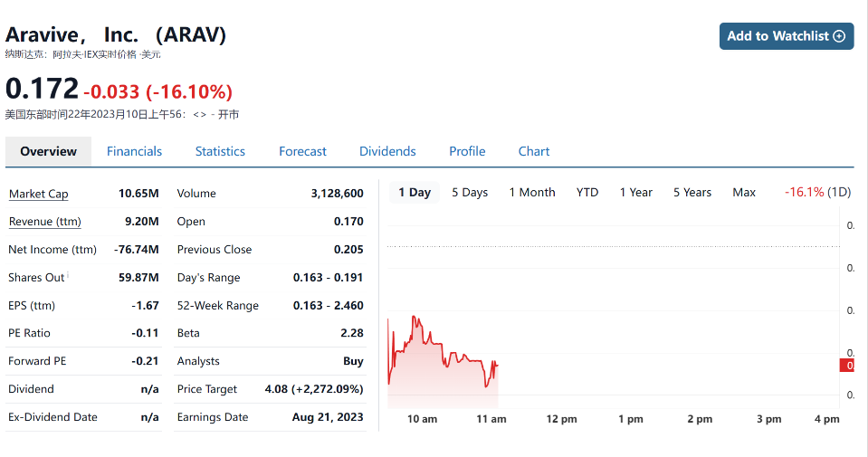This screenshot has width=868, height=457.
Task: Switch chart range to 5 Days
Action: pos(470,192)
